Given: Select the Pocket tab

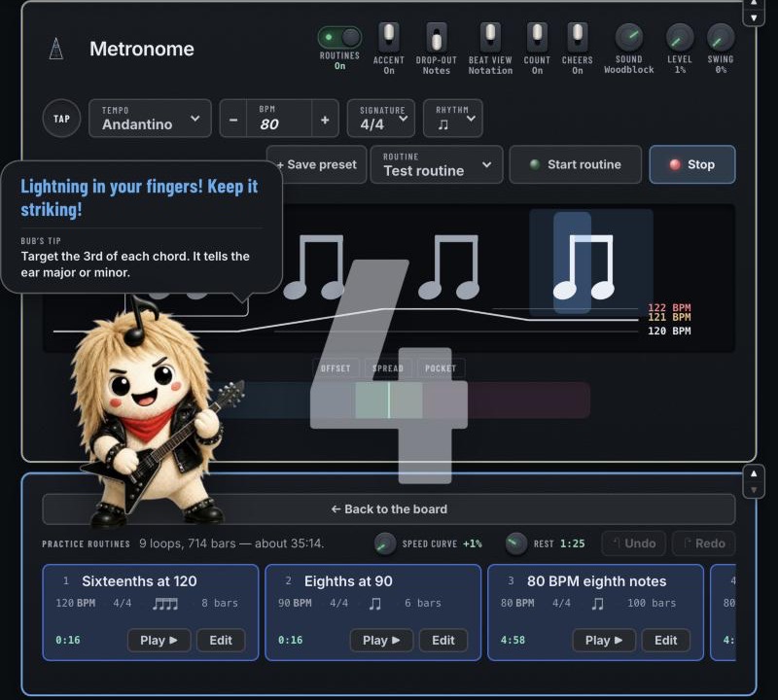Looking at the screenshot, I should pos(441,368).
